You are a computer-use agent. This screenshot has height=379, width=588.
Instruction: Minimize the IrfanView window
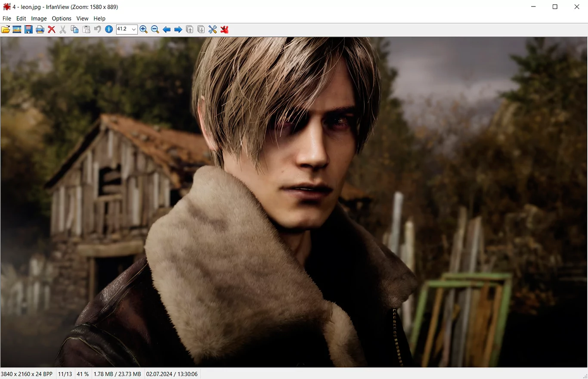(533, 7)
